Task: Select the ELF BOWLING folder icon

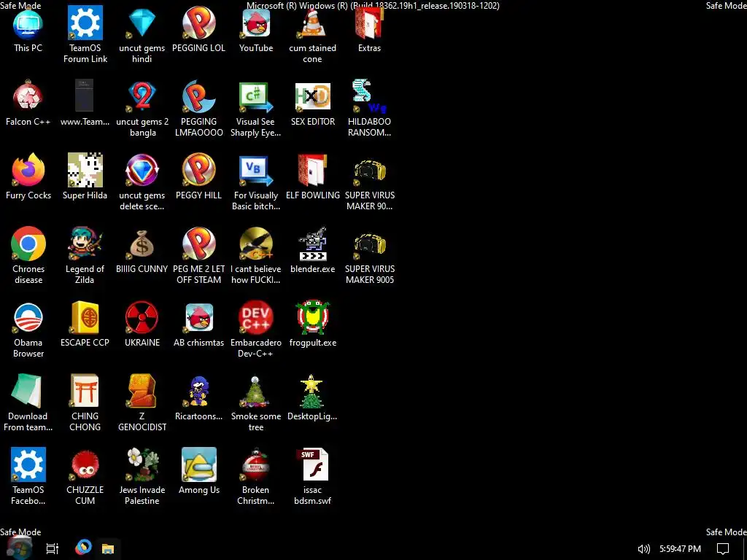Action: (x=312, y=170)
